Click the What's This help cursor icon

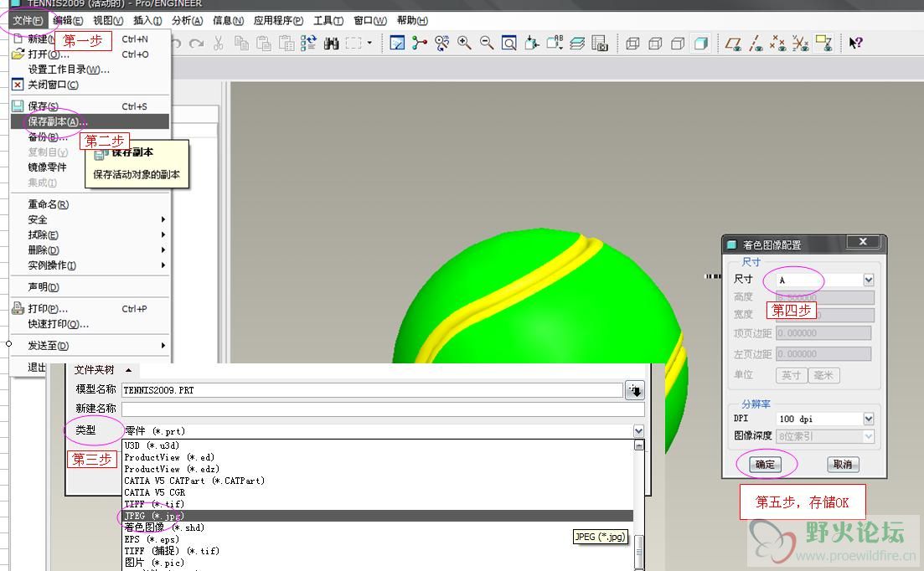coord(855,44)
